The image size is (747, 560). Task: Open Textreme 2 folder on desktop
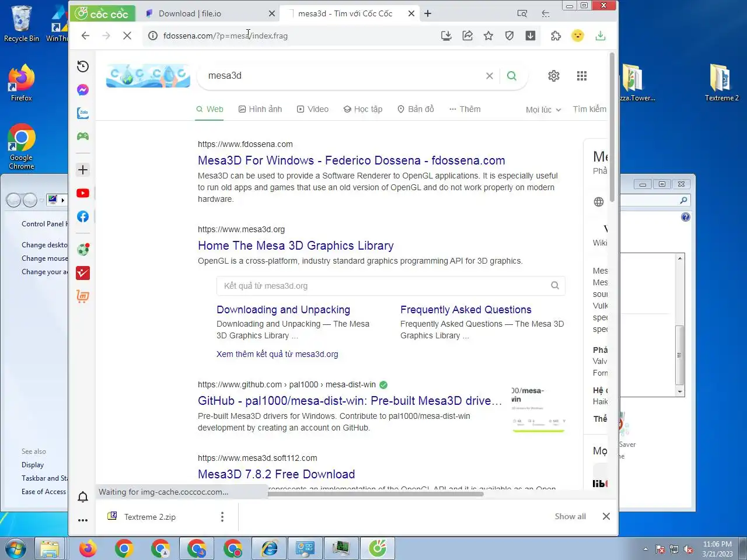pyautogui.click(x=721, y=82)
